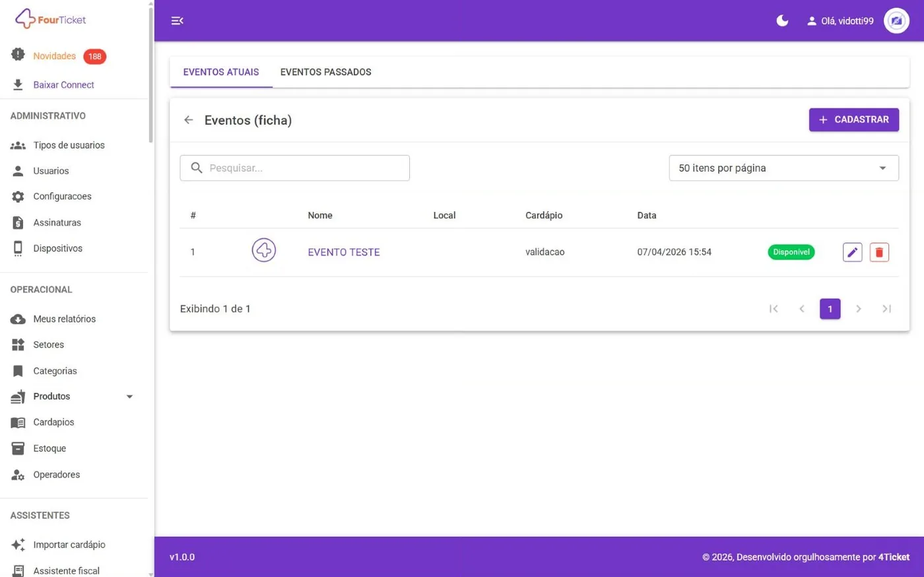The width and height of the screenshot is (924, 577).
Task: Open Configuracoes gear item
Action: pos(62,197)
